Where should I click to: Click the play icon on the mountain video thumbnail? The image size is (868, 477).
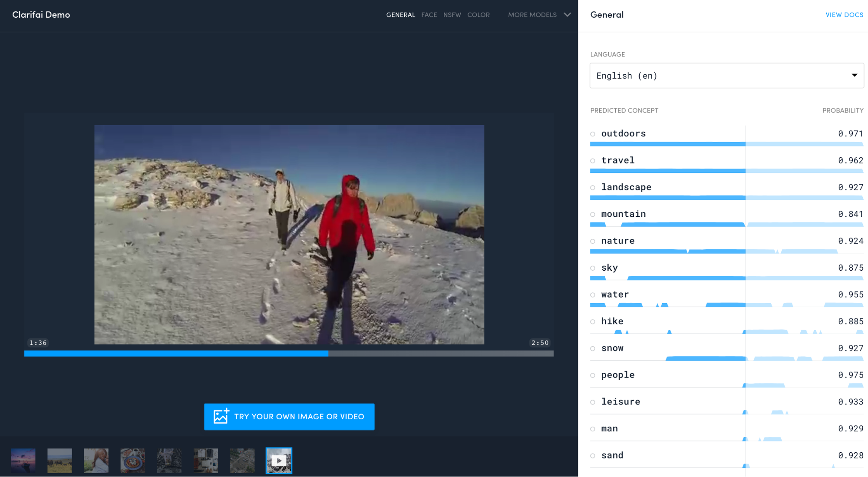pos(279,461)
